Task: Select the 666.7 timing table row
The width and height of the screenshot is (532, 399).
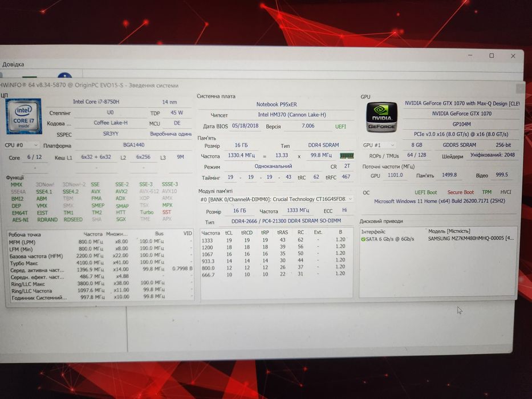Action: tap(274, 274)
